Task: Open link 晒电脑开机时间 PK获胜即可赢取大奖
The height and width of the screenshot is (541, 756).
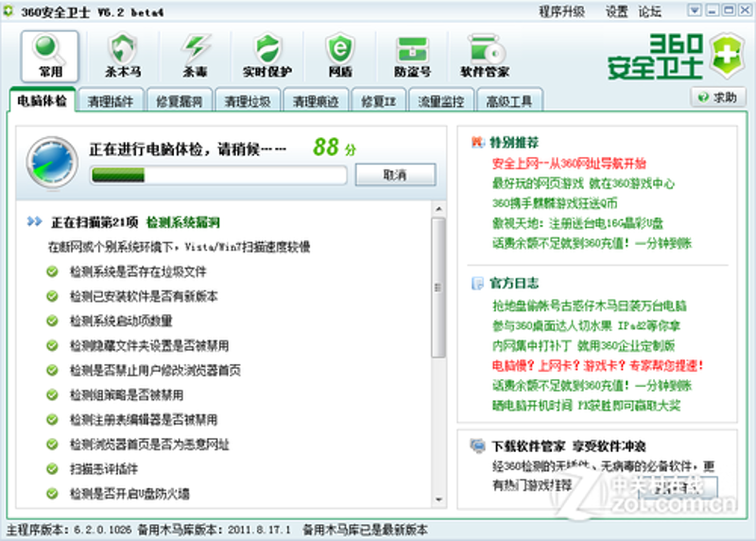Action: pyautogui.click(x=586, y=405)
